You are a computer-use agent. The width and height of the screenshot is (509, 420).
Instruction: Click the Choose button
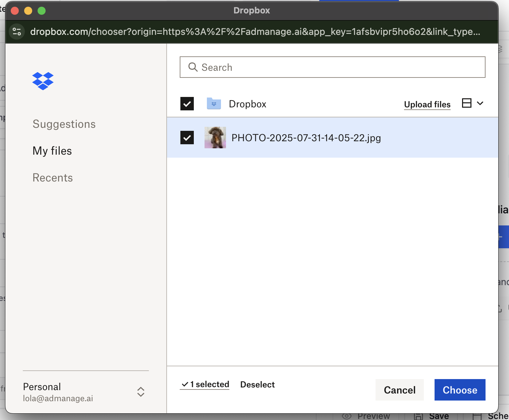point(460,390)
